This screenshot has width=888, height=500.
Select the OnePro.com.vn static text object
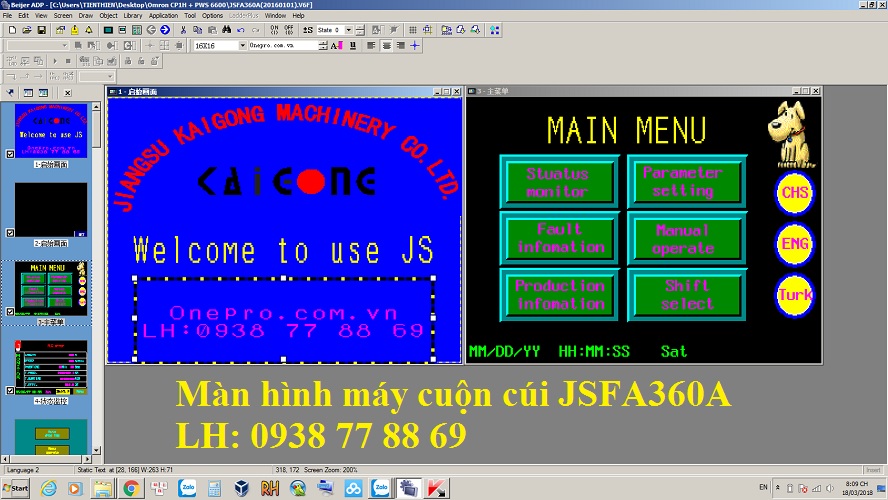[284, 320]
